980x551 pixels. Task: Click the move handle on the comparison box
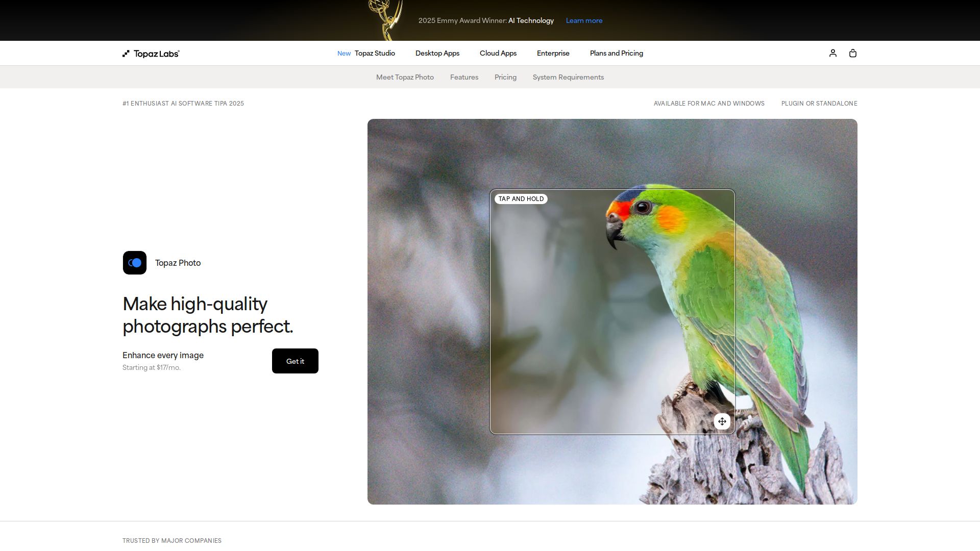(722, 421)
